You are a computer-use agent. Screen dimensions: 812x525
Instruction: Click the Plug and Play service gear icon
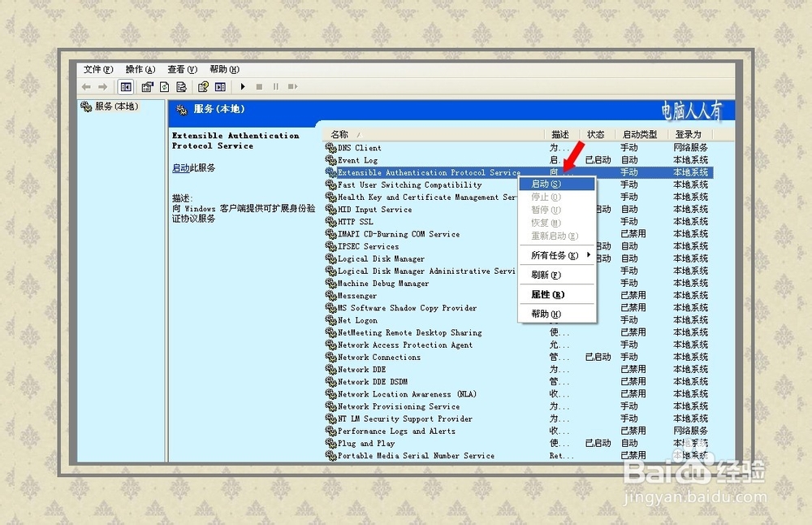click(331, 444)
